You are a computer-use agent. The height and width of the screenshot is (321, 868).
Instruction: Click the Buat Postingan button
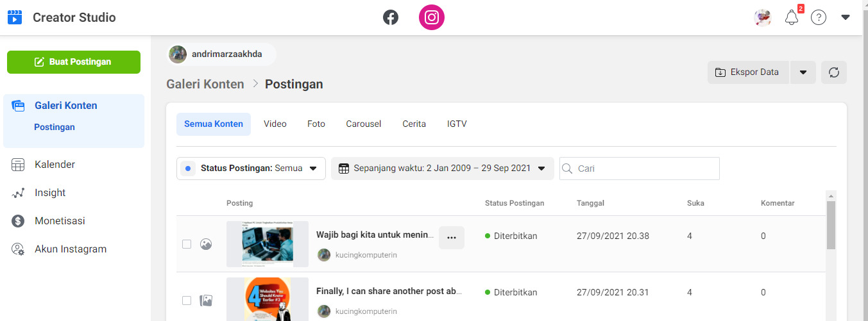74,62
